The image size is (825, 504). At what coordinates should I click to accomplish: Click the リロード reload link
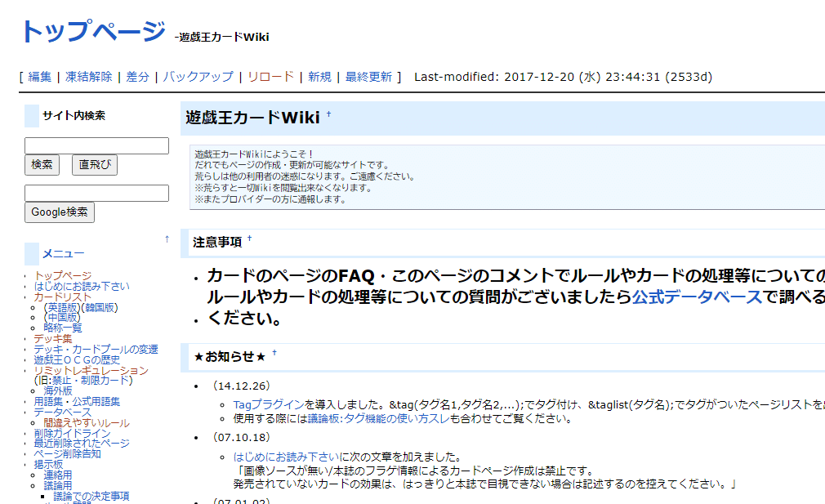pos(270,77)
